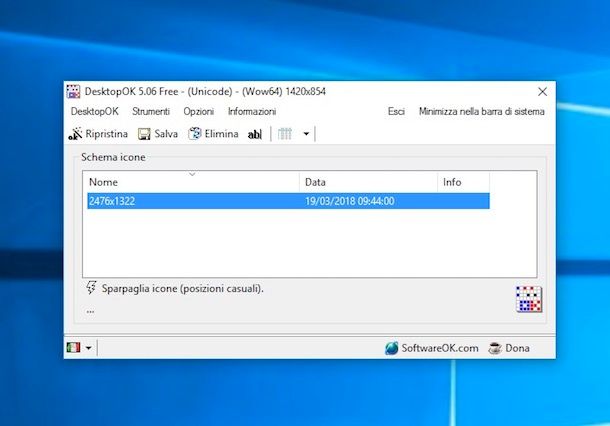Open the Strumenti menu
610x426 pixels.
(151, 112)
